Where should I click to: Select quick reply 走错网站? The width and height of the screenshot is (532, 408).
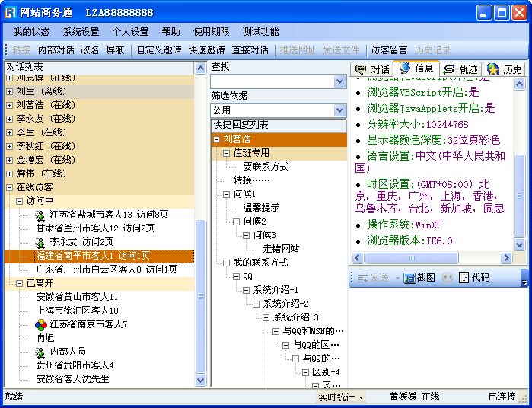(x=281, y=249)
